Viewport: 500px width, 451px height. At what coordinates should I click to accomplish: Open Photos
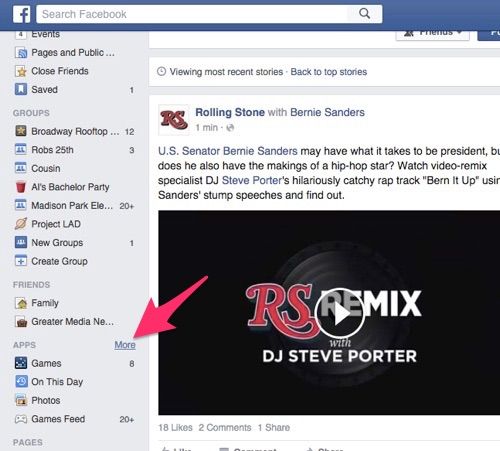click(46, 400)
